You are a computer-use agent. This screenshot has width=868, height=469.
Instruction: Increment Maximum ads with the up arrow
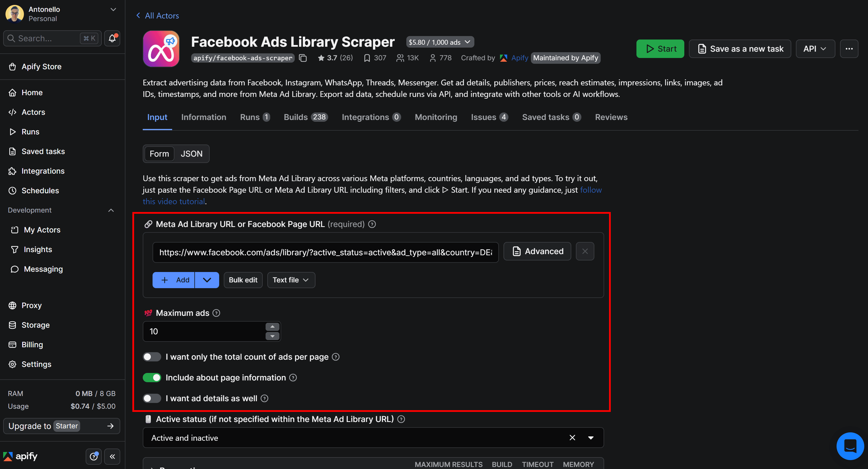point(272,326)
